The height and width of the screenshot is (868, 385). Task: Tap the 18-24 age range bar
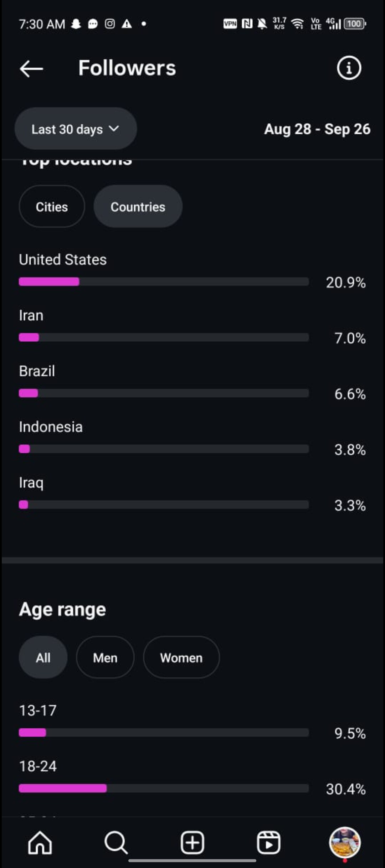tap(164, 788)
